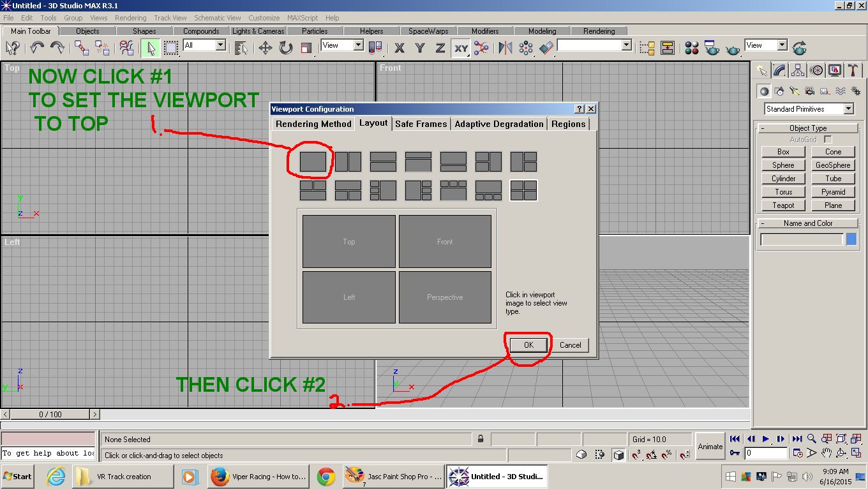
Task: Open the Standard Primitives dropdown
Action: point(809,109)
